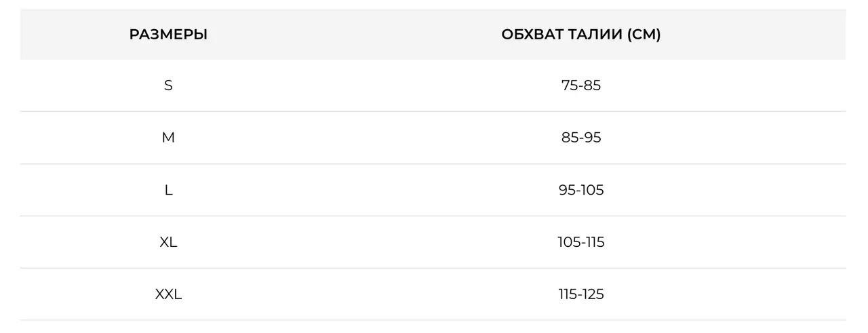Select the S size cell

point(168,85)
